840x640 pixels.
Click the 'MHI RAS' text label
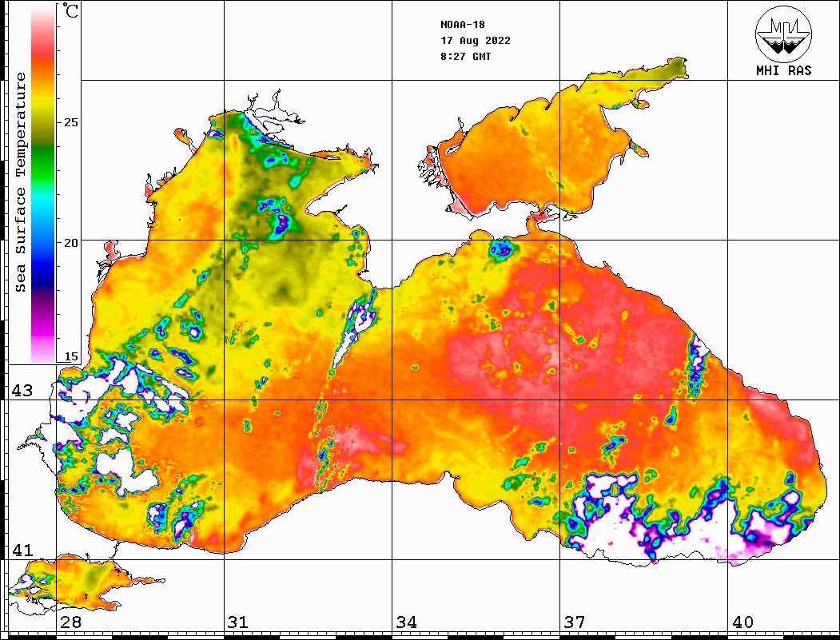783,70
